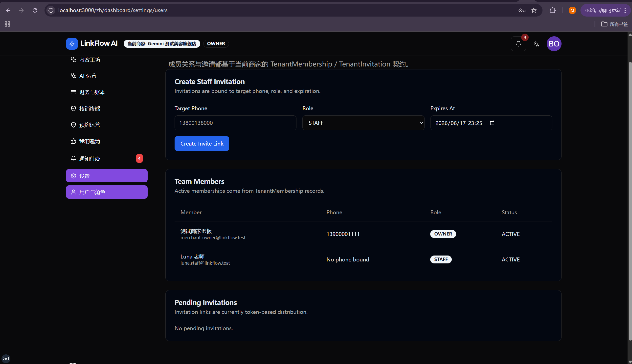The height and width of the screenshot is (364, 632).
Task: Open AI 运营 in sidebar
Action: 107,76
